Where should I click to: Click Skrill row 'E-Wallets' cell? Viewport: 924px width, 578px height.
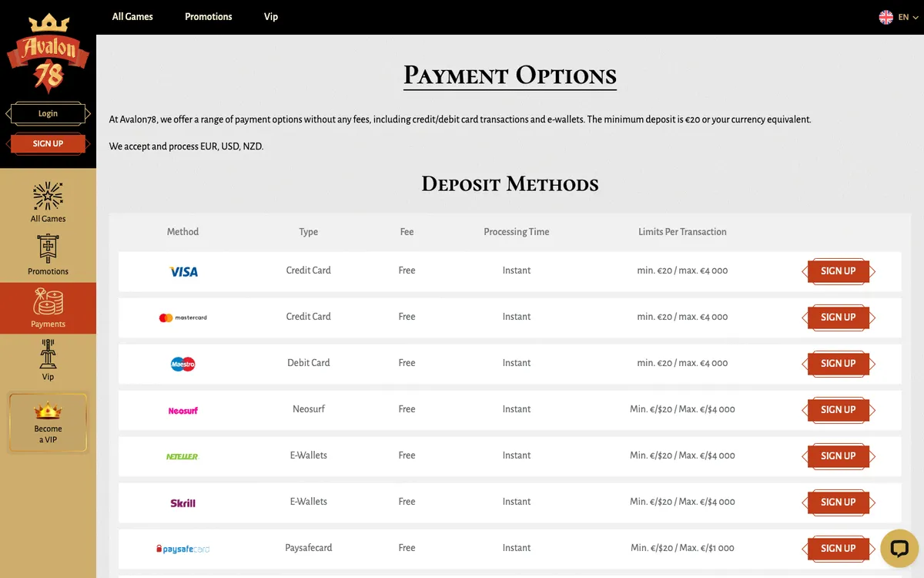tap(309, 502)
